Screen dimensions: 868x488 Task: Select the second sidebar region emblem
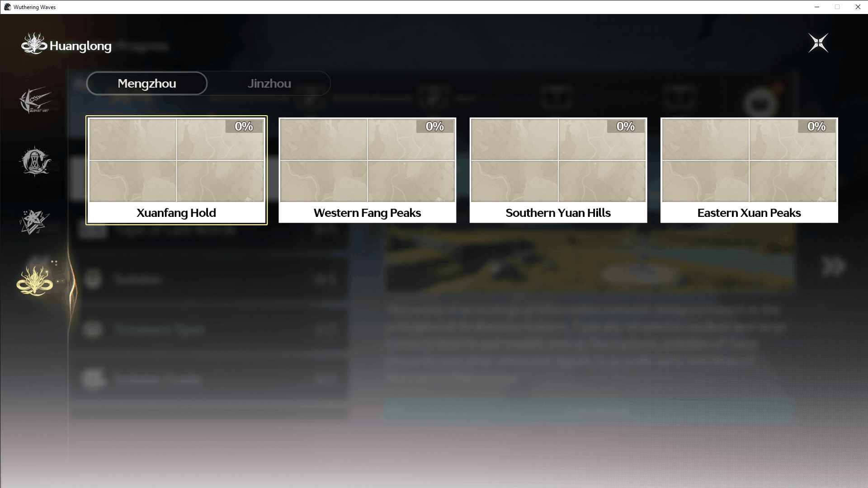click(x=35, y=161)
